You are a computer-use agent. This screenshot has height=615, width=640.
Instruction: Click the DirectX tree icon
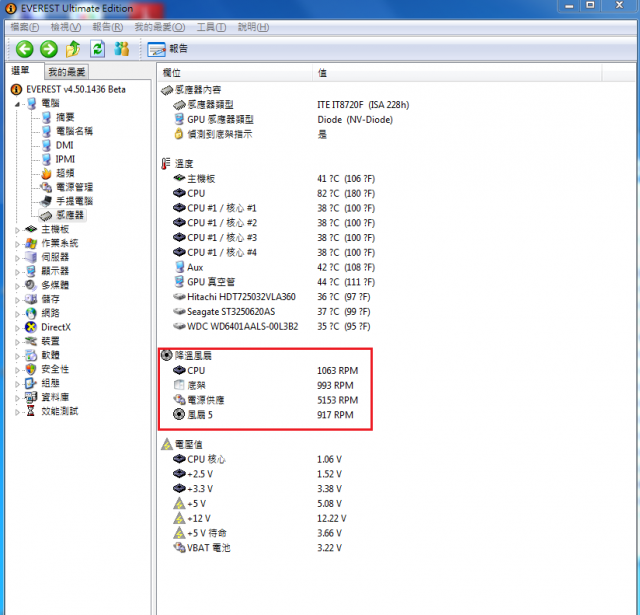click(x=31, y=327)
